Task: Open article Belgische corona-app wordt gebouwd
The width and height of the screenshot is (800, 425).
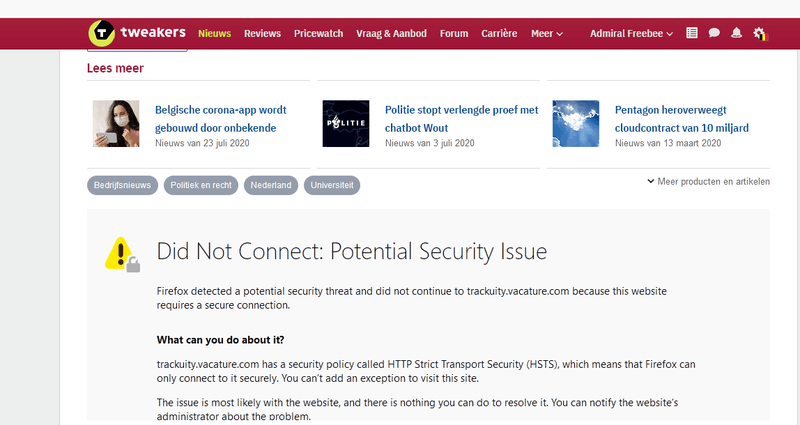Action: [221, 119]
